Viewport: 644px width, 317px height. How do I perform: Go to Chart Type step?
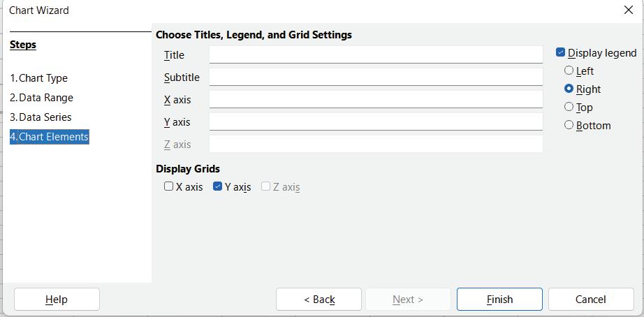39,78
